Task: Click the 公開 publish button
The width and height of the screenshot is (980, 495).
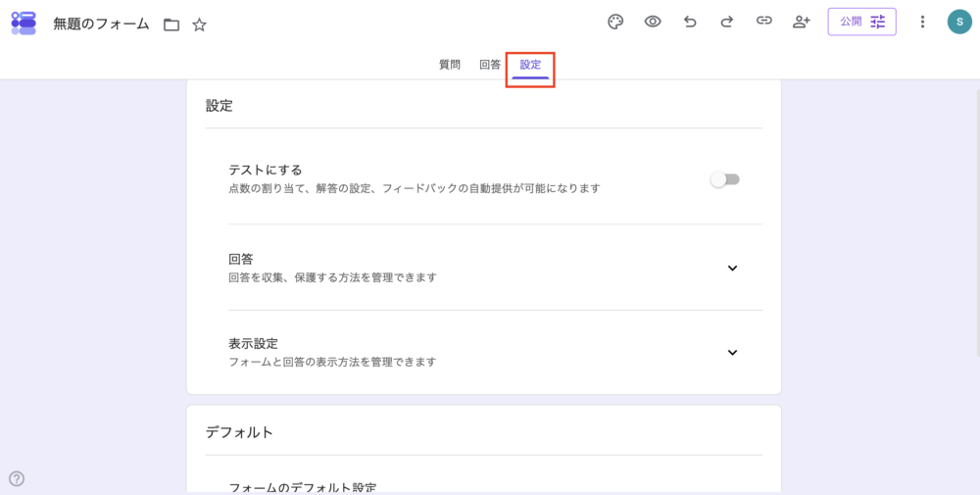Action: click(x=861, y=22)
